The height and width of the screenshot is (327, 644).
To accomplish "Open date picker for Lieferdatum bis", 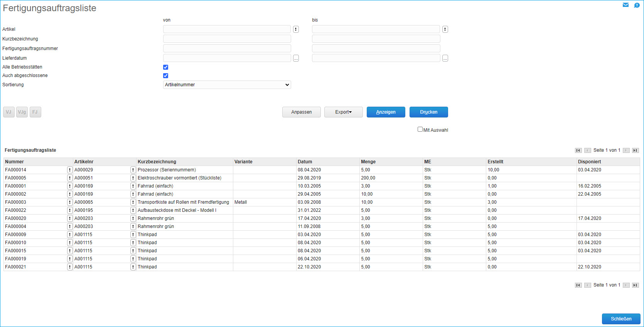I will coord(445,58).
